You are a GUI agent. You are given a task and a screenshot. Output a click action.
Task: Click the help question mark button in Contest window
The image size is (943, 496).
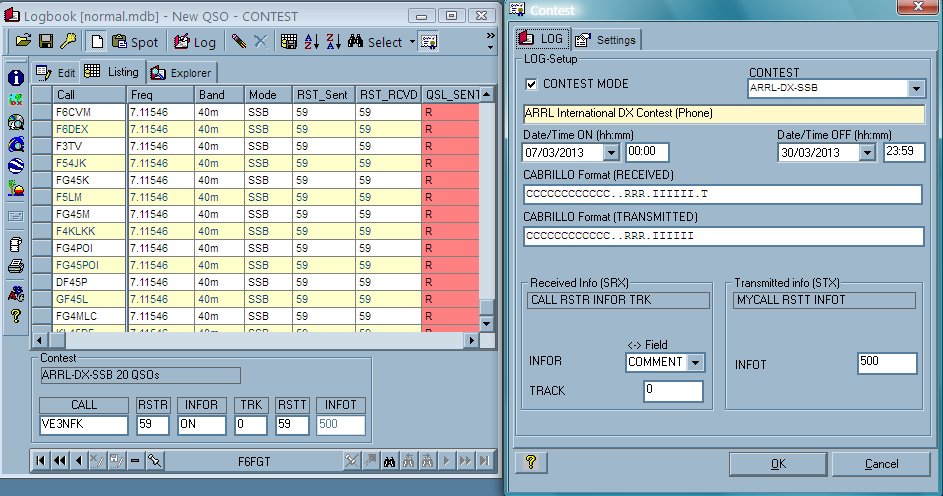tap(531, 462)
